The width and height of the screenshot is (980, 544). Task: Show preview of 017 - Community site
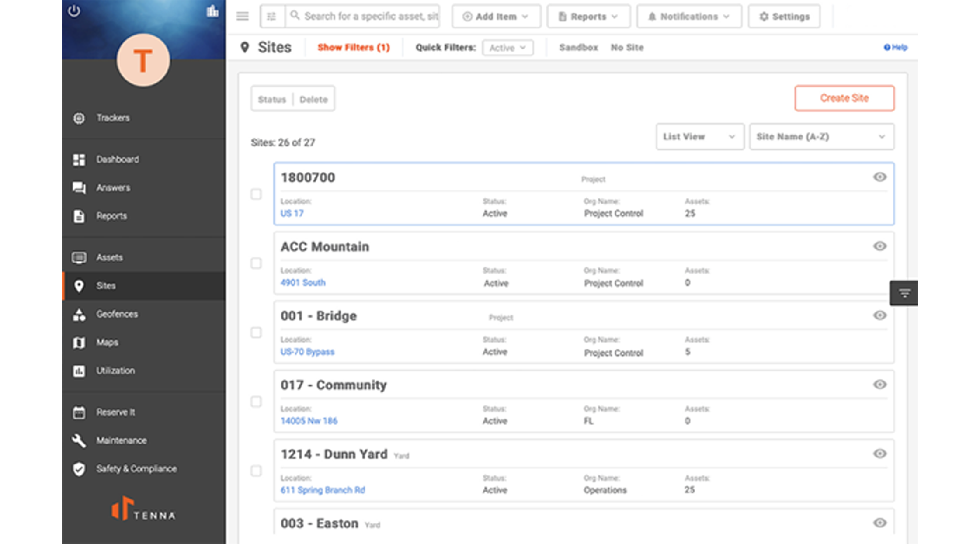click(x=880, y=385)
